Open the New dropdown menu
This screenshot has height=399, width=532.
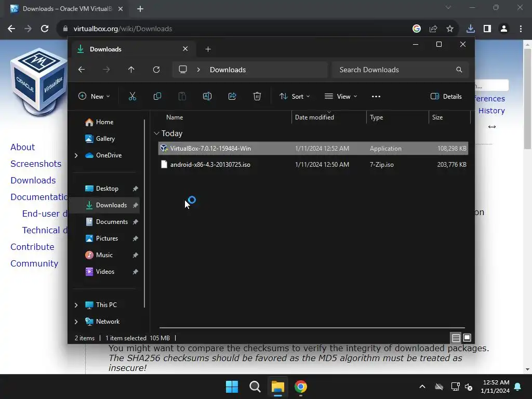point(94,96)
